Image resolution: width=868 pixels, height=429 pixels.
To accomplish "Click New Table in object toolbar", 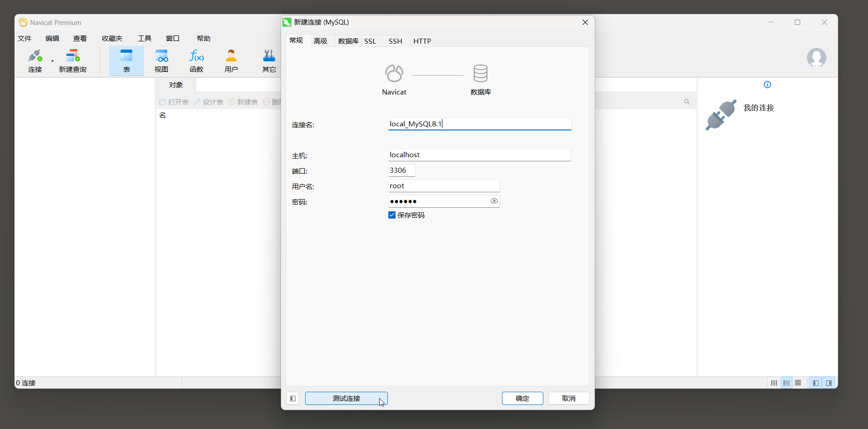I will [243, 102].
